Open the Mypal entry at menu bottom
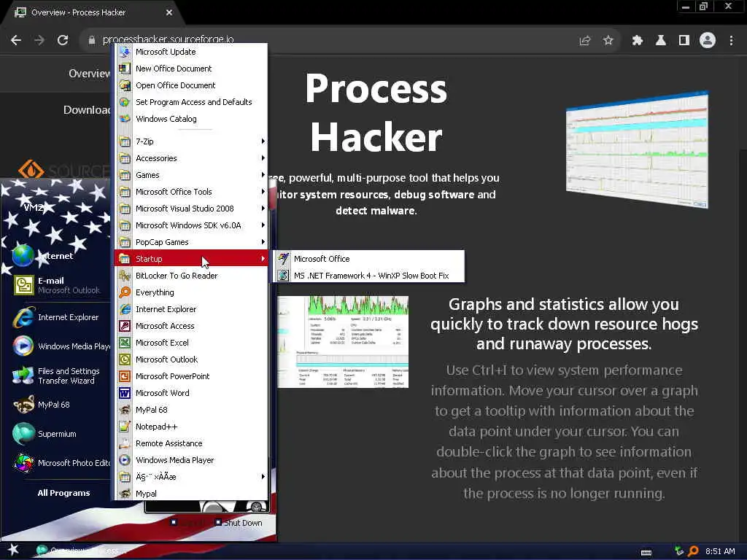The height and width of the screenshot is (560, 747). [191, 494]
